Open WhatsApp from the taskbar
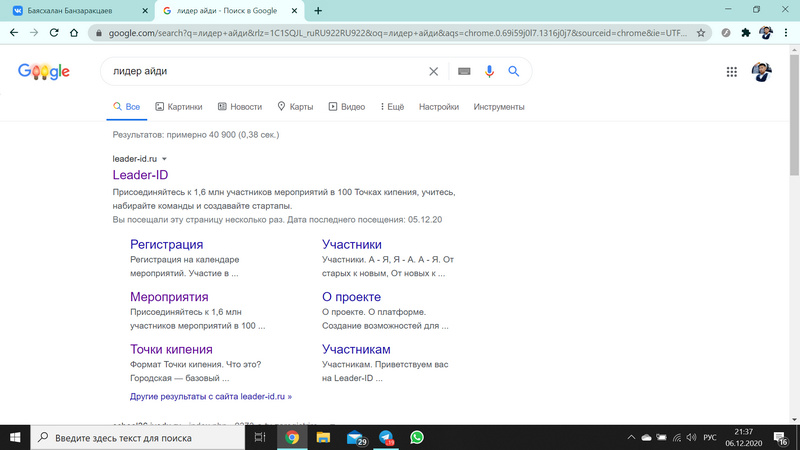 point(417,437)
